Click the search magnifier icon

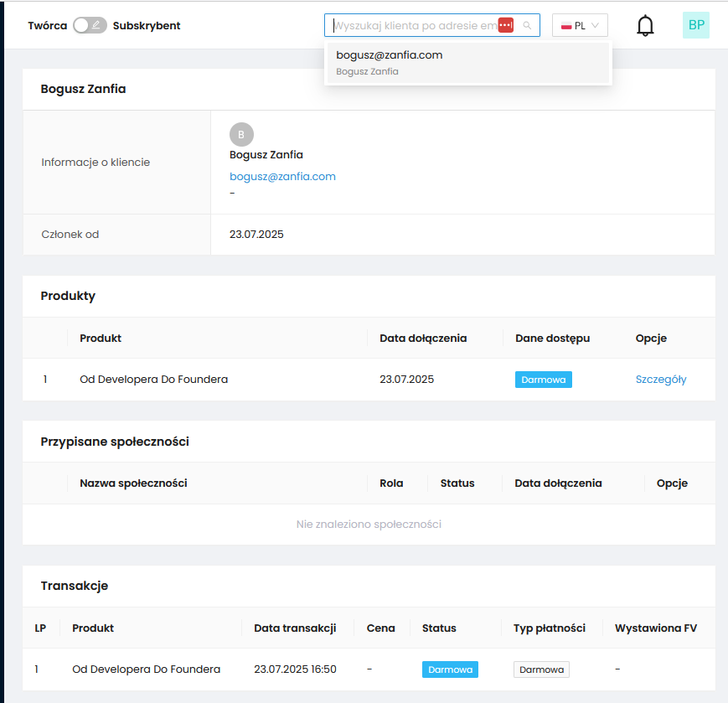527,26
